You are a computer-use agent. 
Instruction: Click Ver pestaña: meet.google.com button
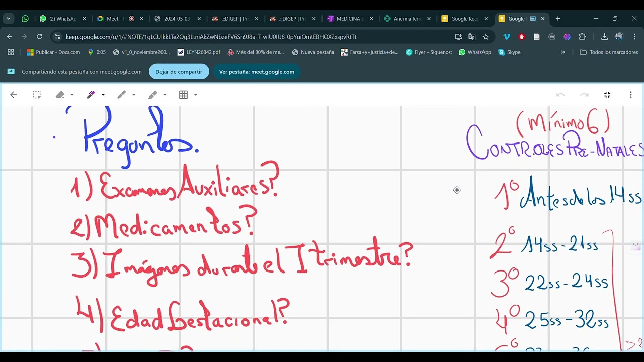[x=257, y=72]
